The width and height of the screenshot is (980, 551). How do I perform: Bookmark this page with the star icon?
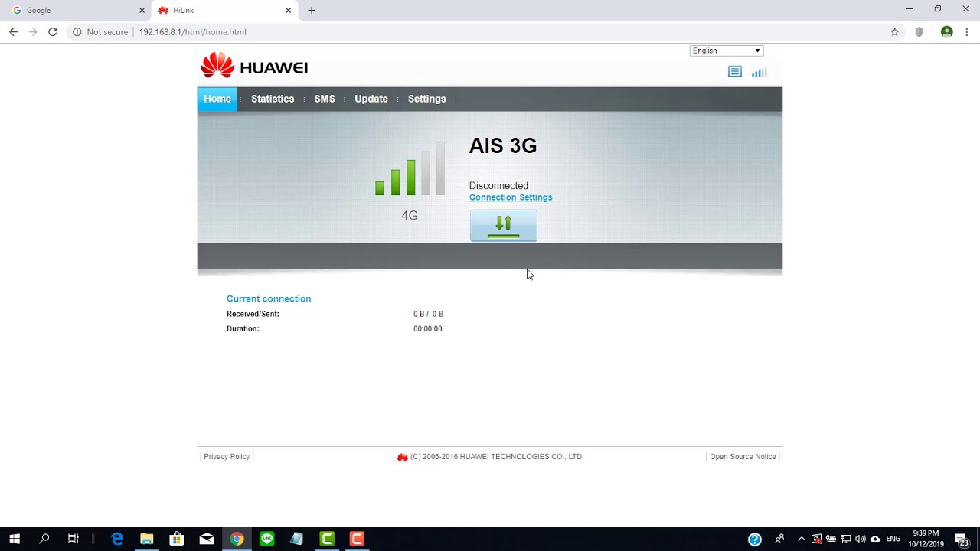coord(894,32)
